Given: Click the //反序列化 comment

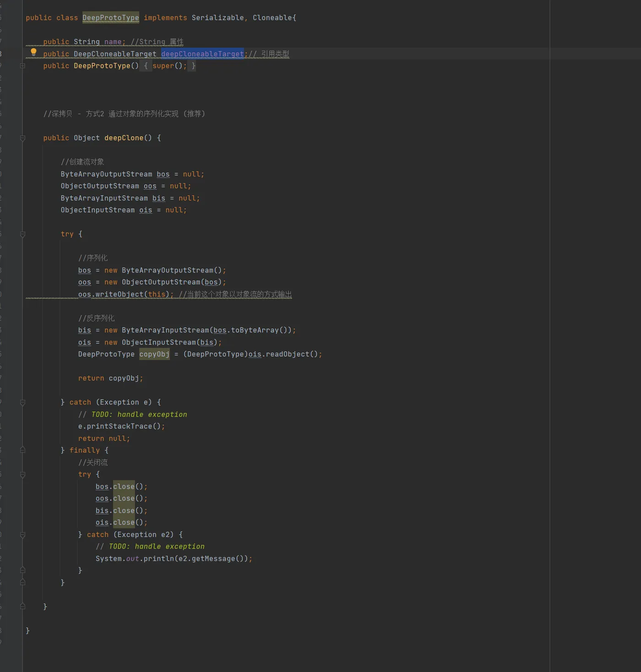Looking at the screenshot, I should pyautogui.click(x=97, y=318).
